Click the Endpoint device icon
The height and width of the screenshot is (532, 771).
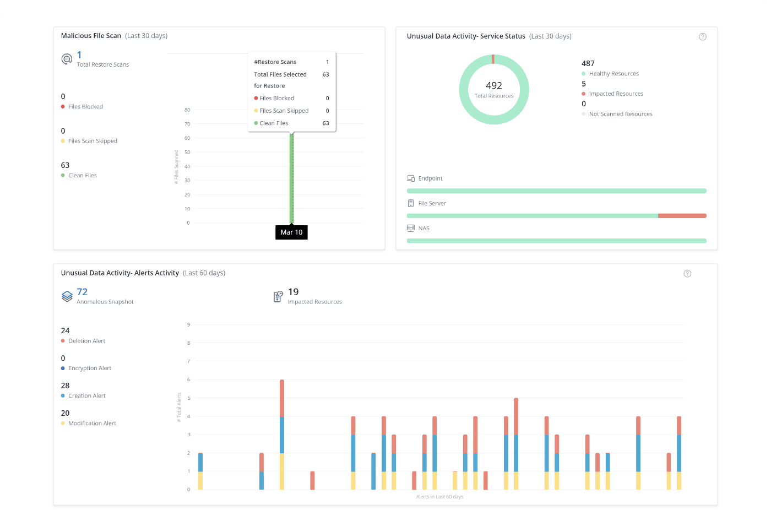[411, 178]
